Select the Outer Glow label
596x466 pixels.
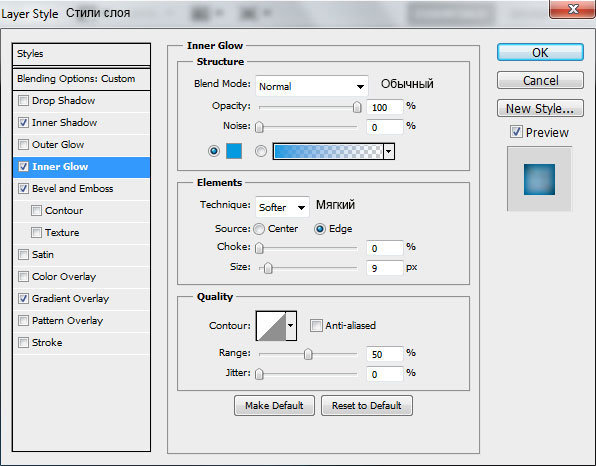(58, 145)
